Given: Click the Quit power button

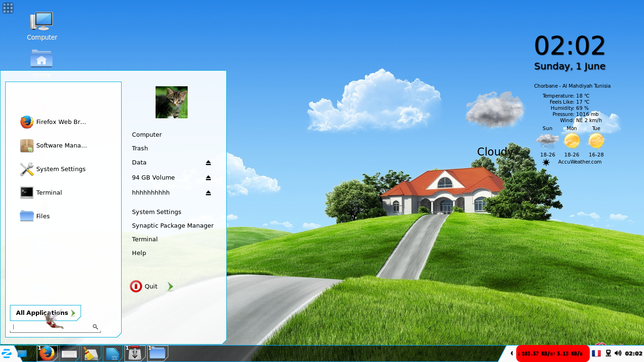Looking at the screenshot, I should 144,286.
